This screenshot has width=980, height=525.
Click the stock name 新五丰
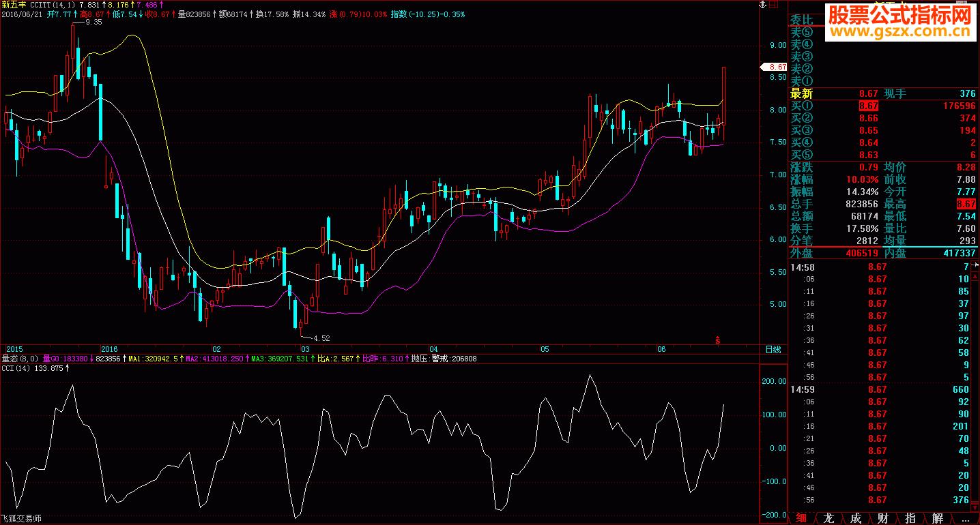[x=14, y=6]
